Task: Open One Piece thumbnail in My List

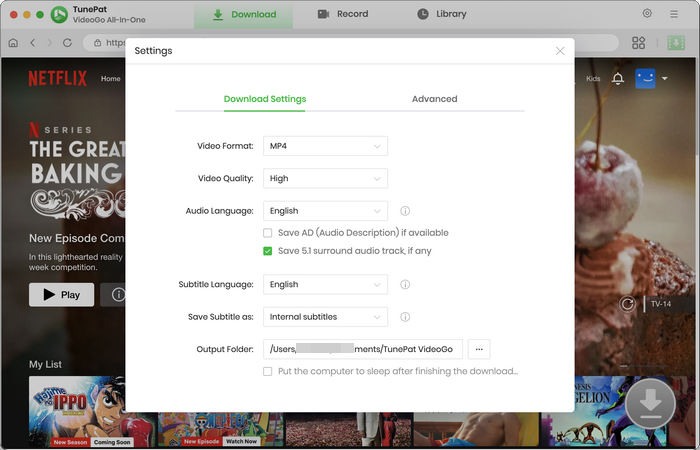Action: point(221,429)
